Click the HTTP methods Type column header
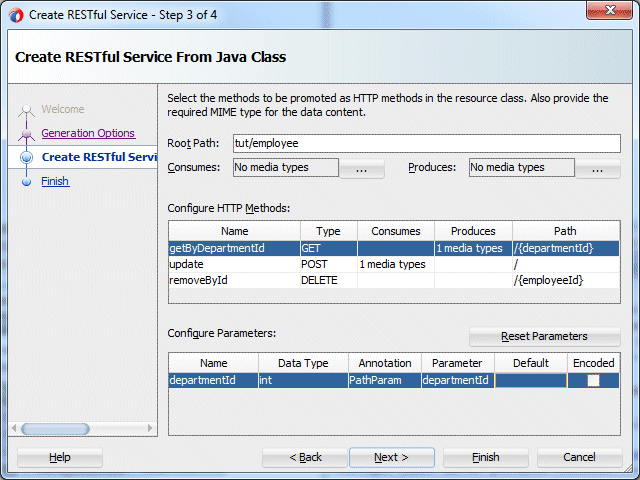This screenshot has width=640, height=480. [x=329, y=231]
